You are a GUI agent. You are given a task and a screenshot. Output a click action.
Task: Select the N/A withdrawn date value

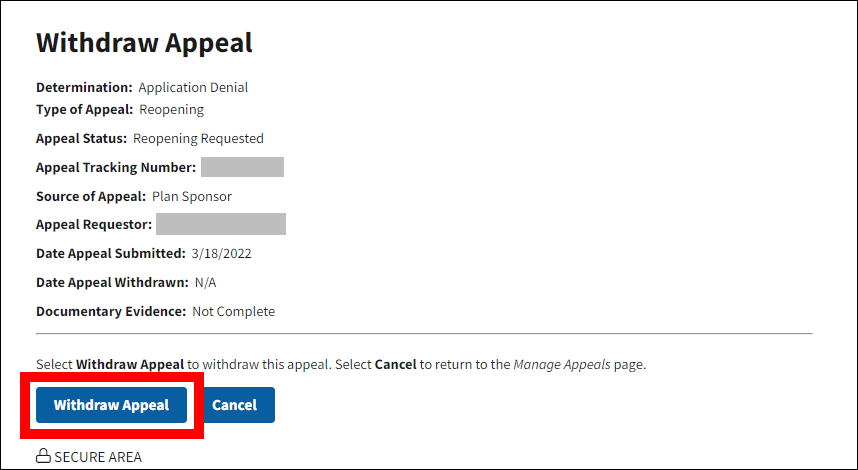point(205,282)
